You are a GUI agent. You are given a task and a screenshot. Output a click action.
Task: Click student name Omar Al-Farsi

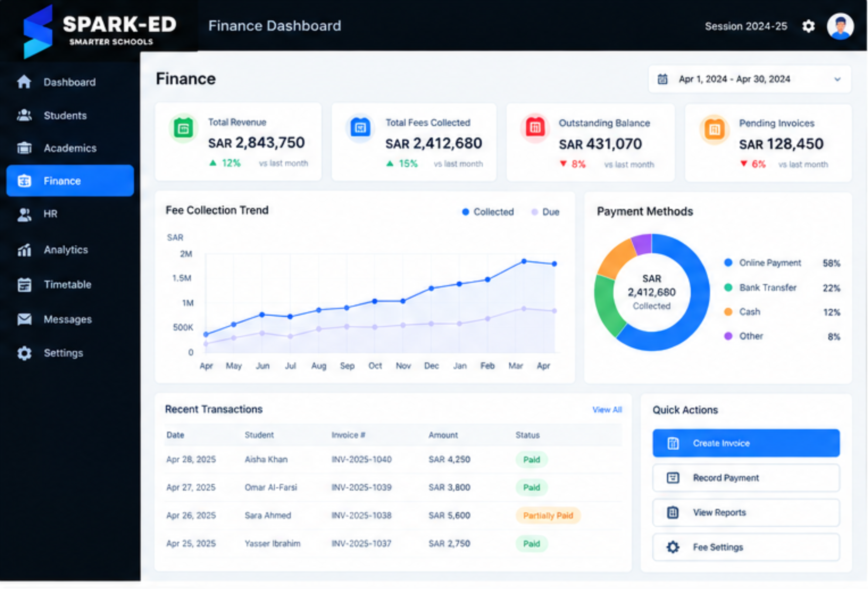pos(271,488)
